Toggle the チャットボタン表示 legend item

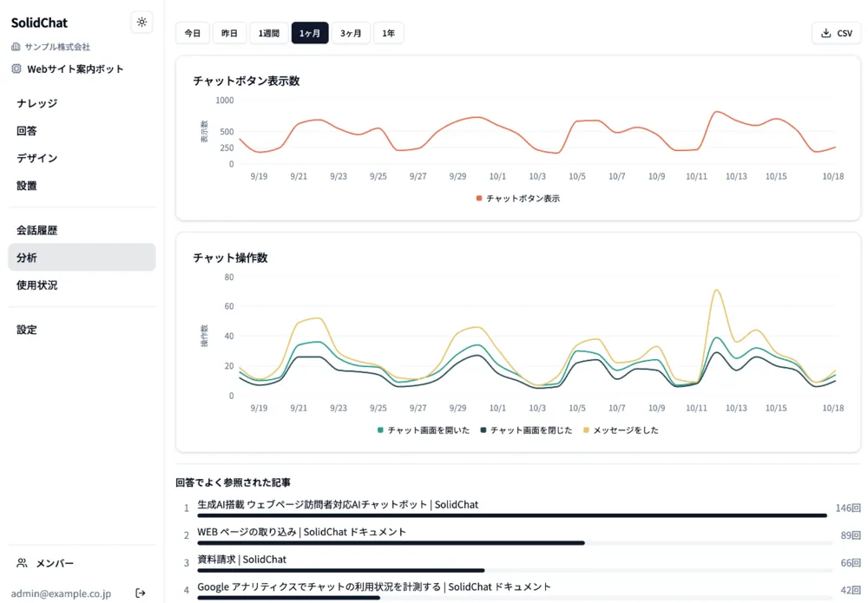point(517,199)
